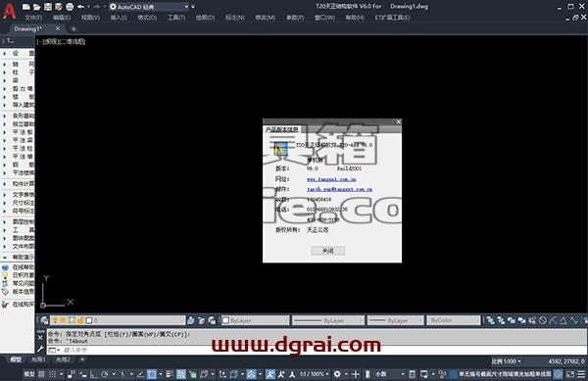The width and height of the screenshot is (588, 381).
Task: Click the Plot printer icon
Action: pos(70,7)
